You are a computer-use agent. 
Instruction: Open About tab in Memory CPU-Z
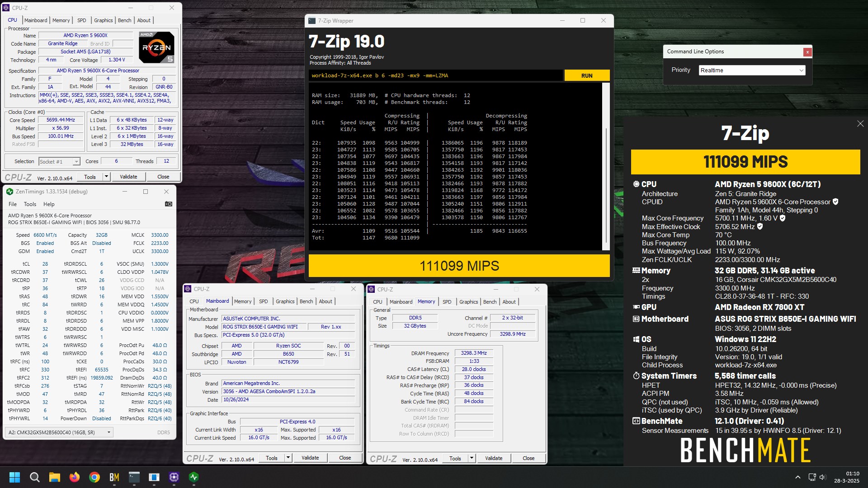[509, 302]
